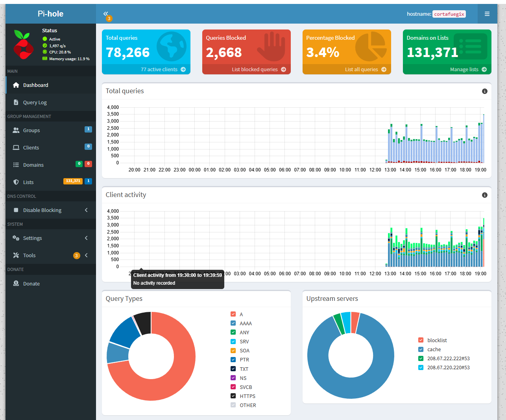Open the Query Log menu item
Image resolution: width=506 pixels, height=420 pixels.
[x=51, y=102]
